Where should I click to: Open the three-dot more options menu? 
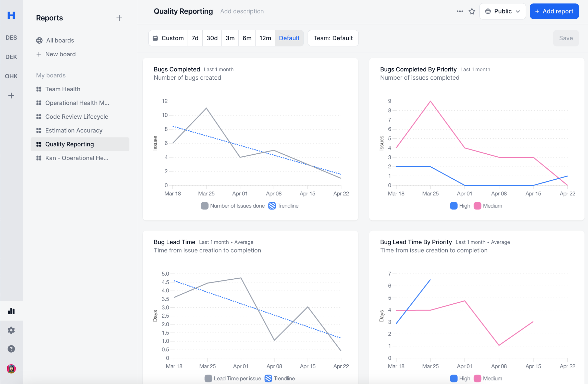point(460,11)
